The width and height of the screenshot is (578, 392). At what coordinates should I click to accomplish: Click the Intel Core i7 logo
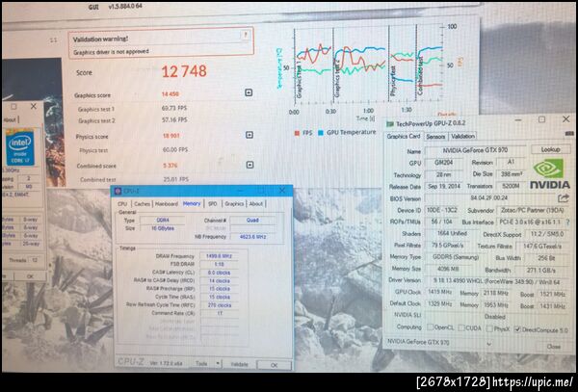coord(20,147)
